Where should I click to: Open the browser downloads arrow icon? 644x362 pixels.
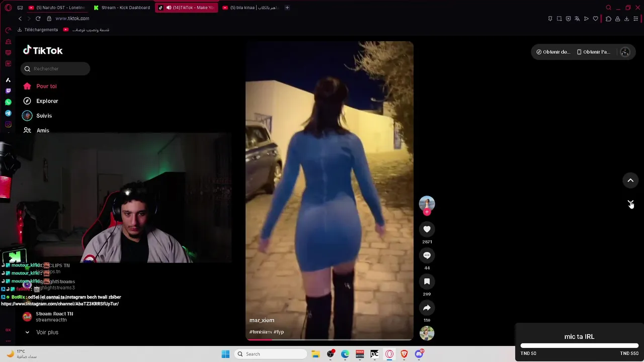click(626, 19)
